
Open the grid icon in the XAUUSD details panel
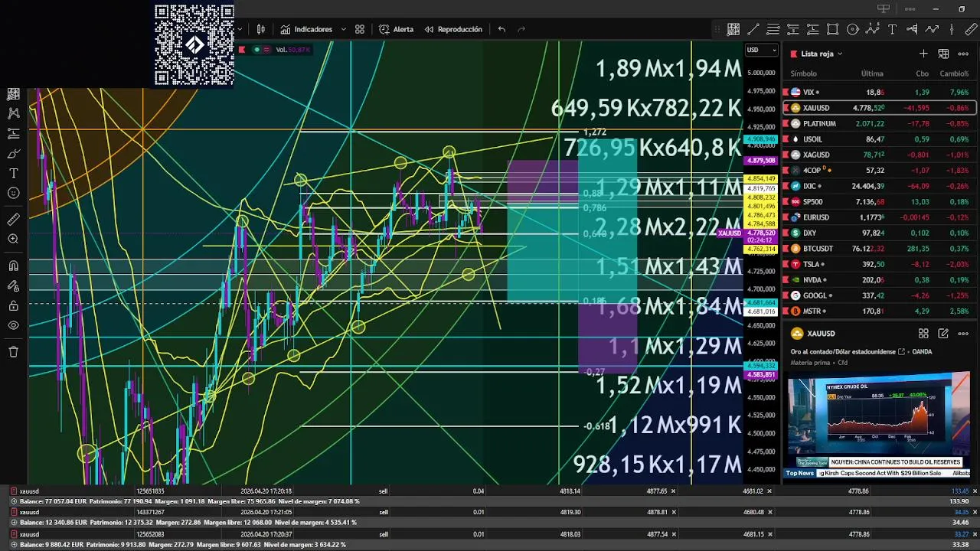[923, 334]
